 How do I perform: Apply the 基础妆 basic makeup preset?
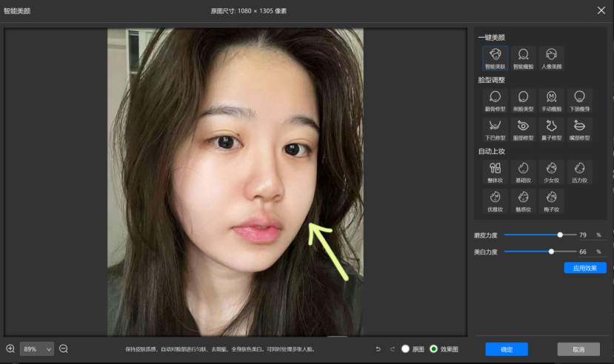[x=523, y=172]
